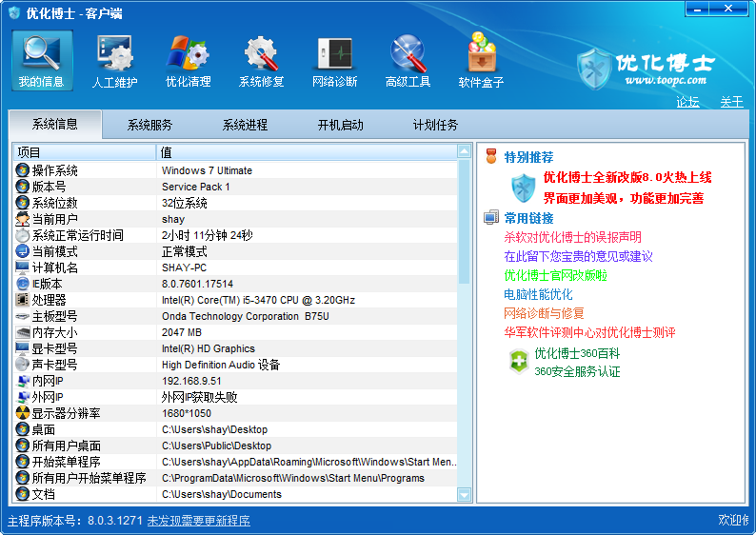Click the 未发现需要更新程序 status link
This screenshot has height=535, width=756.
[x=198, y=521]
